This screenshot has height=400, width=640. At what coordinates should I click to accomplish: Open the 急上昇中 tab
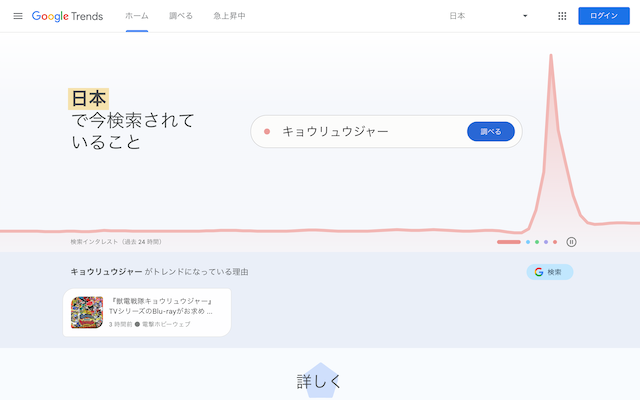(229, 16)
